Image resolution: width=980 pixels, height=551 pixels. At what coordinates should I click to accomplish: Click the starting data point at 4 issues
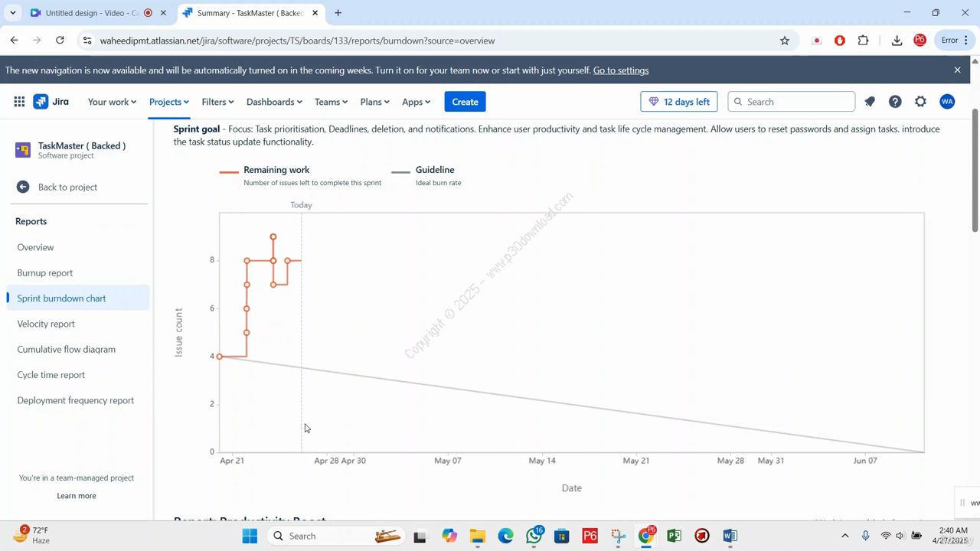click(x=220, y=357)
